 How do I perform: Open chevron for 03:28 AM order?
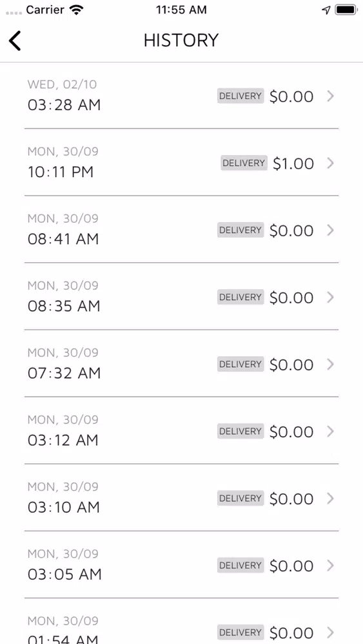[x=330, y=96]
